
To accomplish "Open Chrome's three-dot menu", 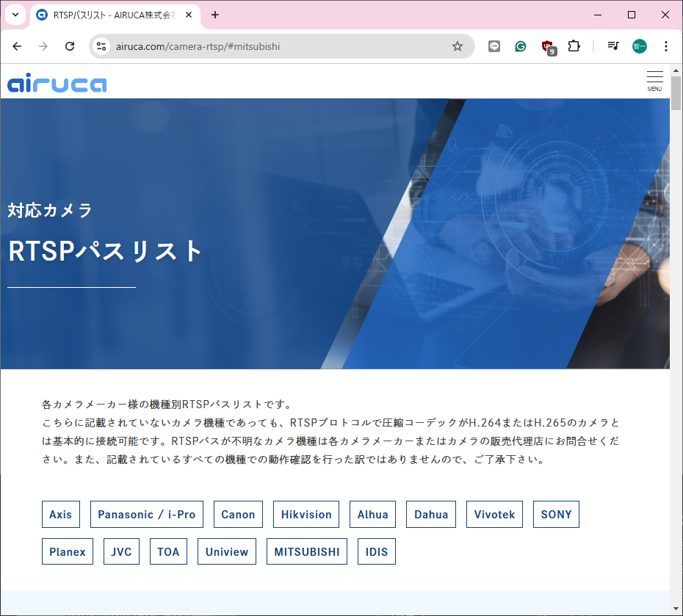I will pos(666,46).
